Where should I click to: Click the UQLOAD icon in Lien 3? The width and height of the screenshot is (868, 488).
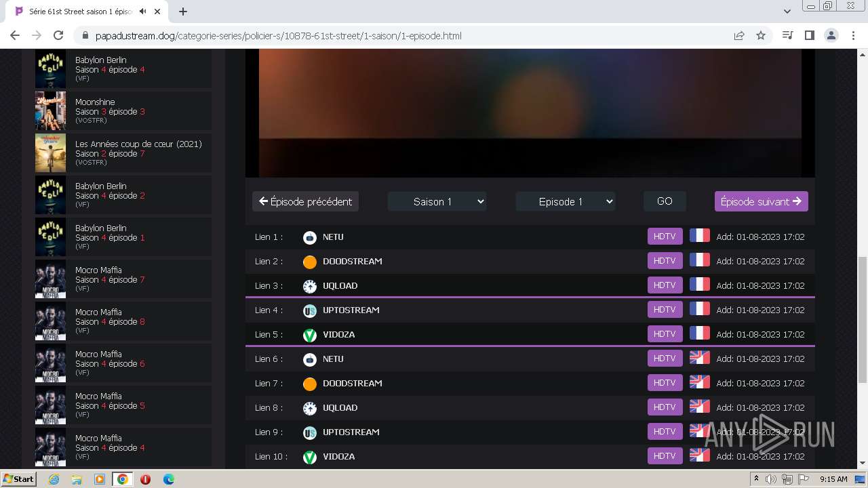tap(310, 286)
